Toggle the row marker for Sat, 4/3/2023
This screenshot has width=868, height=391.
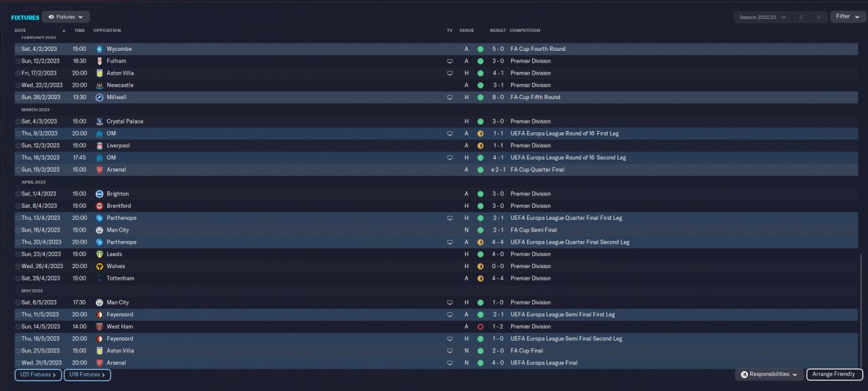[x=18, y=122]
